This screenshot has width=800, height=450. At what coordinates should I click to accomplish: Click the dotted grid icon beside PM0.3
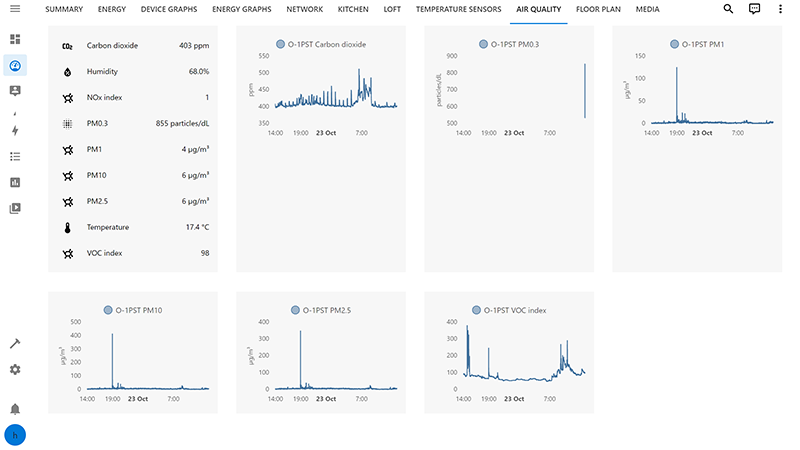point(67,124)
